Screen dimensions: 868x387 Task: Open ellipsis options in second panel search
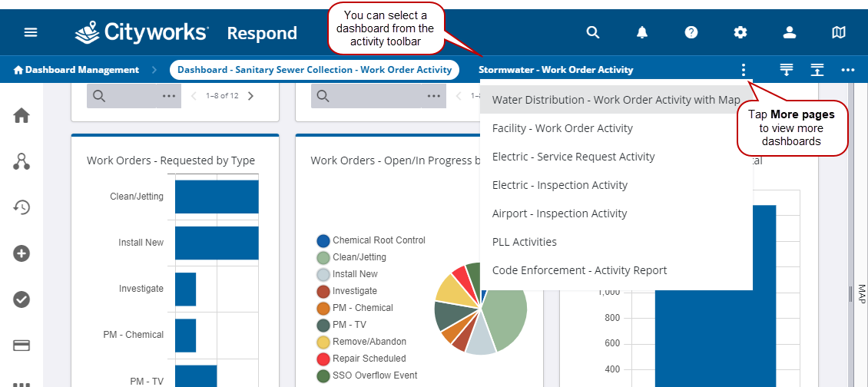[433, 96]
